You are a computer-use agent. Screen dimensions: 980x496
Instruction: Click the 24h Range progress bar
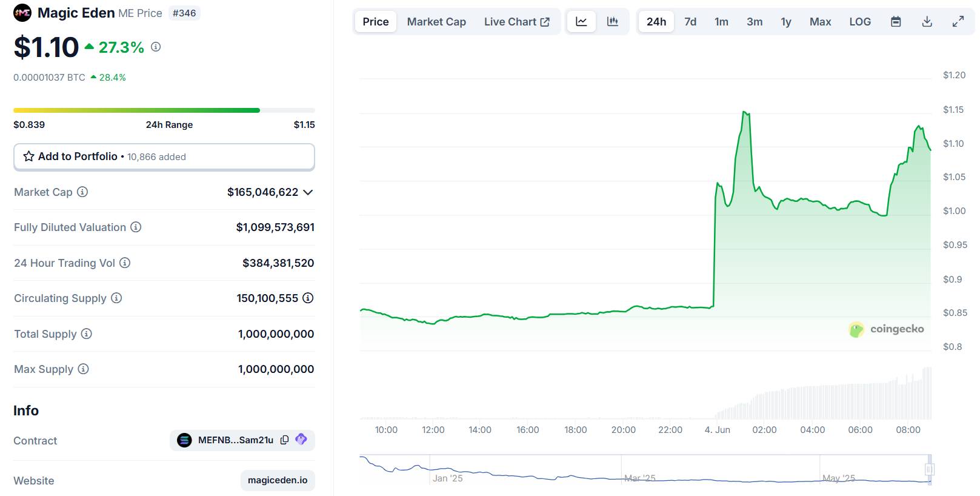[x=164, y=110]
